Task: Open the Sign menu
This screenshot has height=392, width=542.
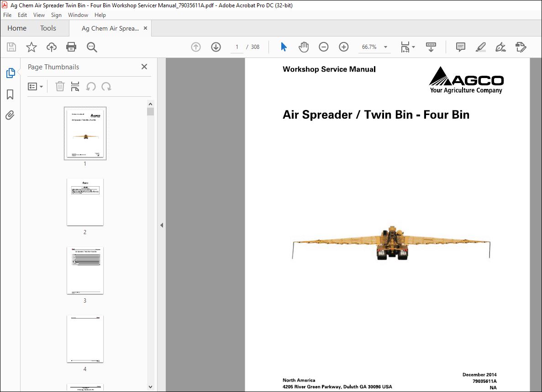Action: (x=56, y=15)
